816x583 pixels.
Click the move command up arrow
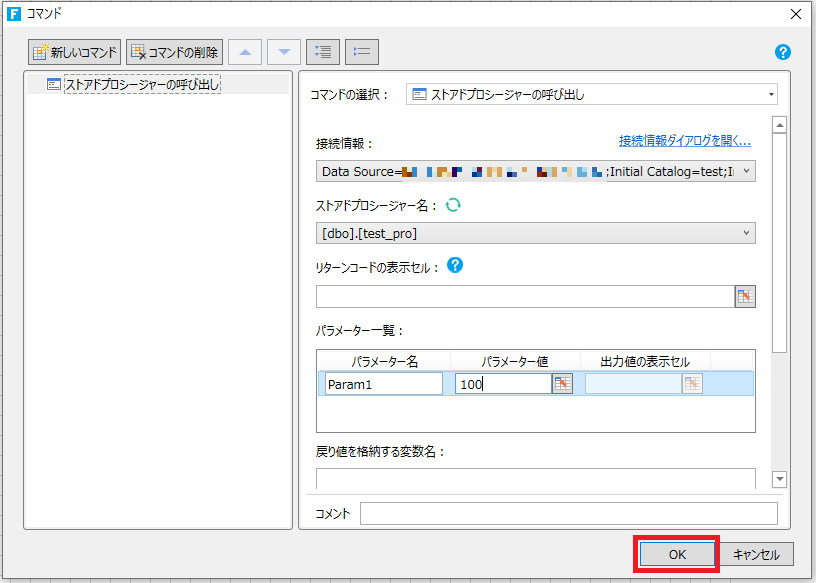[x=245, y=51]
